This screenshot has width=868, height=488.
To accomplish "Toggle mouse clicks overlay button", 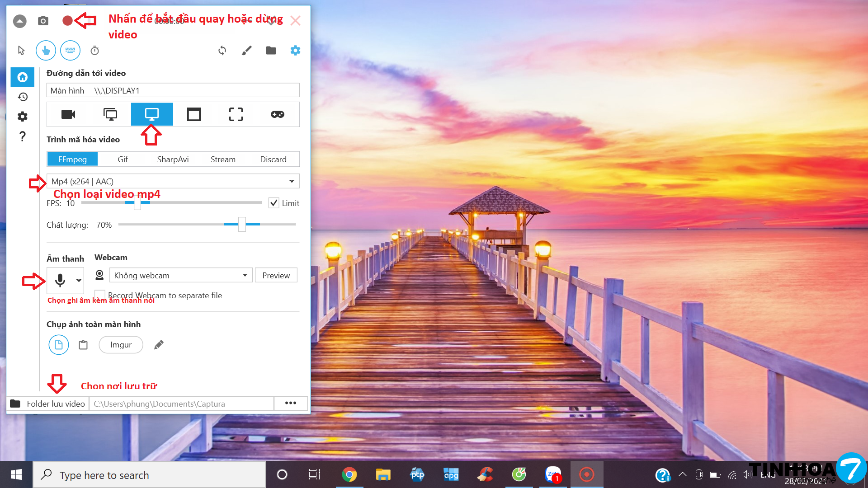I will [x=46, y=50].
